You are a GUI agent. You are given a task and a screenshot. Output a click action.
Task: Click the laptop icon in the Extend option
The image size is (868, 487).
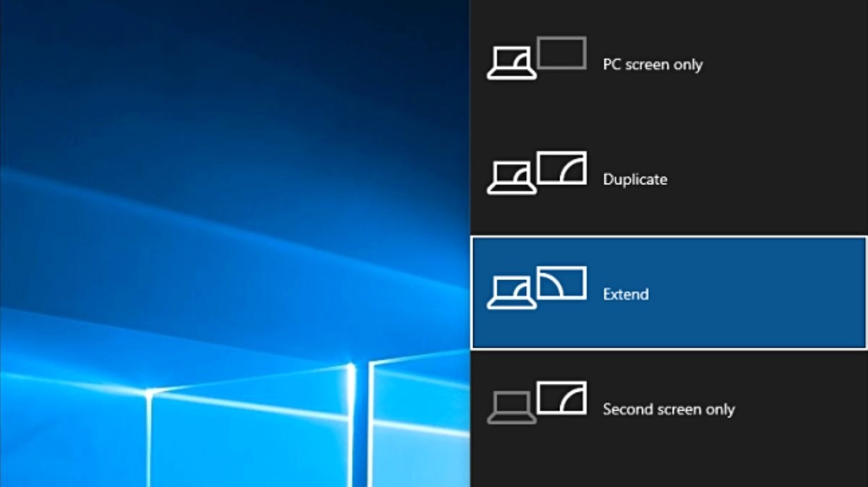[511, 294]
